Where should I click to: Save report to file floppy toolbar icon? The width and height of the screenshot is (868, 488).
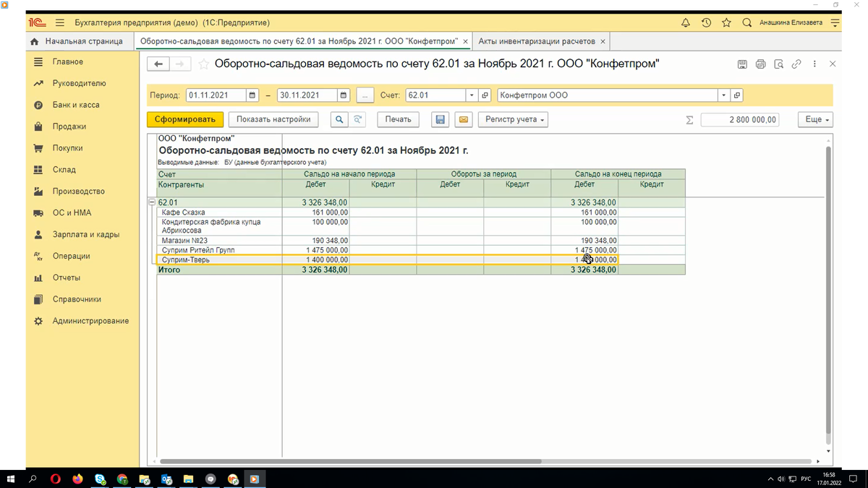pos(440,119)
